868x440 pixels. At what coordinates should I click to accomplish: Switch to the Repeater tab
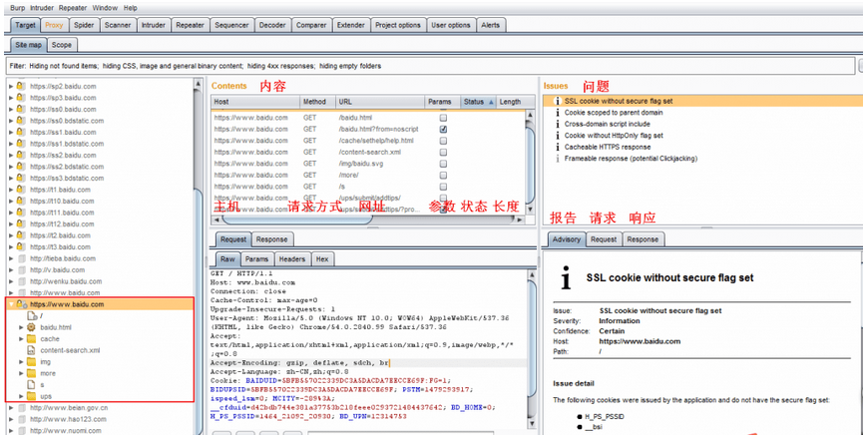[x=190, y=25]
